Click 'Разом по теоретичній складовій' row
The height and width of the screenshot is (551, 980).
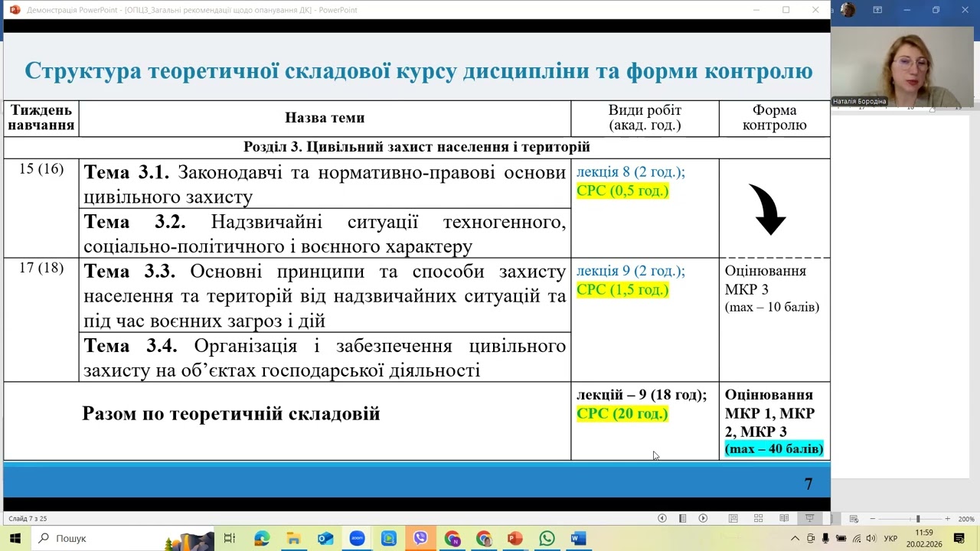[x=287, y=421]
